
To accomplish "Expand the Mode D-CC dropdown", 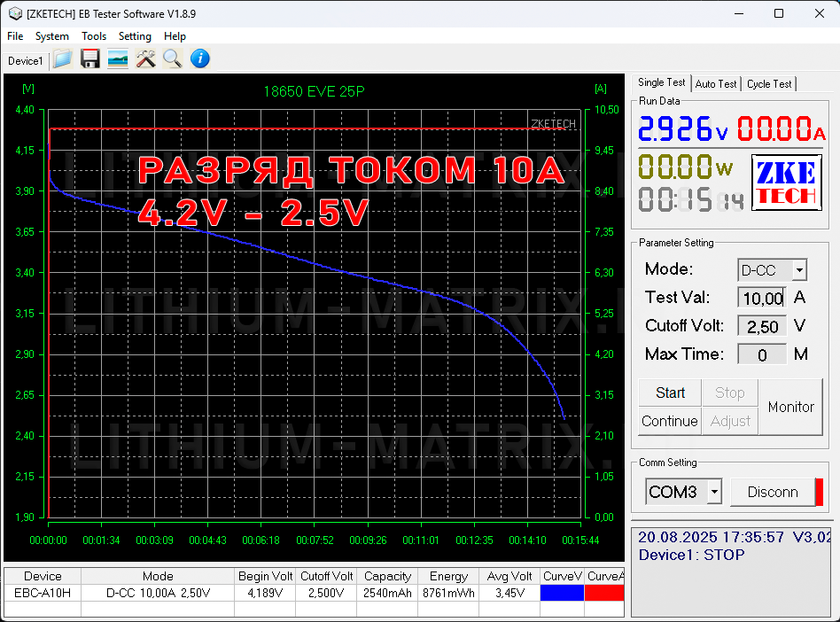I will 799,270.
